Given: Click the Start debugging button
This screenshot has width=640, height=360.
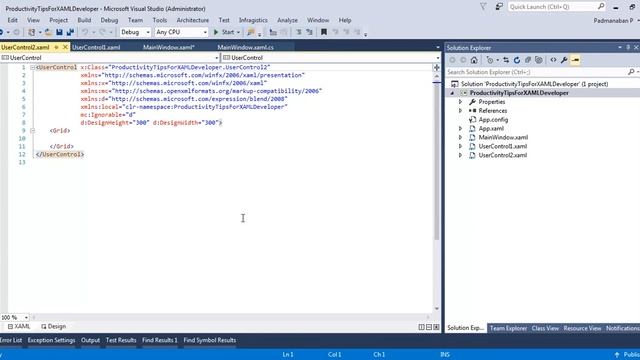Looking at the screenshot, I should tap(224, 32).
